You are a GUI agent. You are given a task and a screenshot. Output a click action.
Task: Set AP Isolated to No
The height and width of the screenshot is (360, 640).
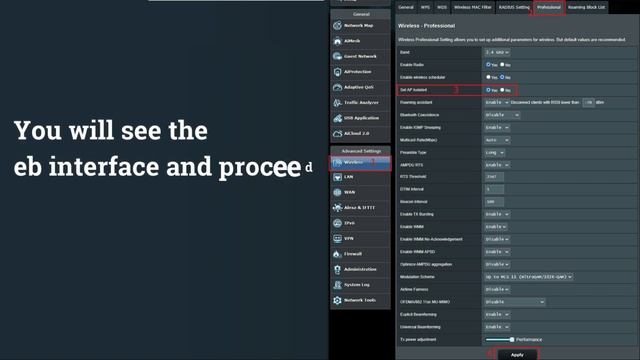(502, 90)
